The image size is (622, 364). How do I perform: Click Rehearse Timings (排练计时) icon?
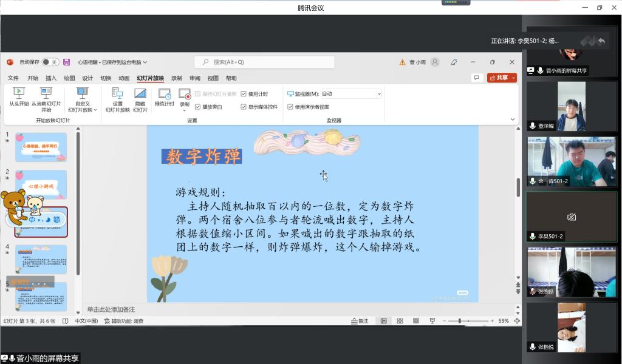click(x=164, y=97)
